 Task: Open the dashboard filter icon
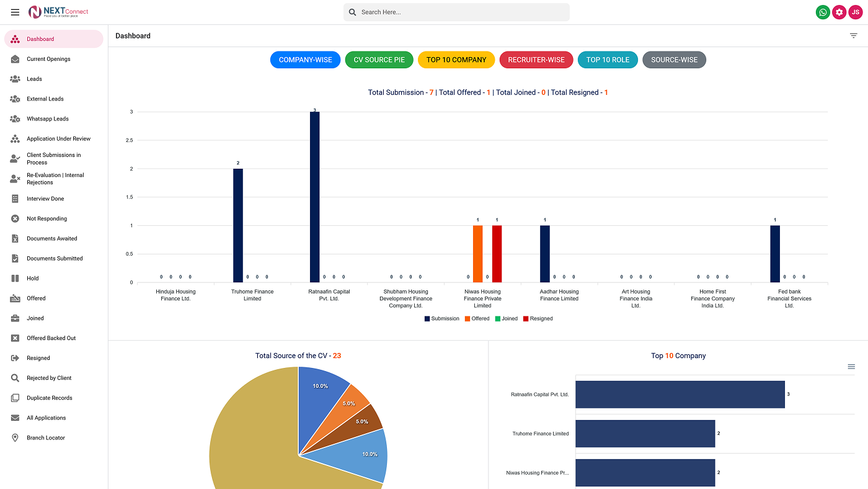[854, 36]
